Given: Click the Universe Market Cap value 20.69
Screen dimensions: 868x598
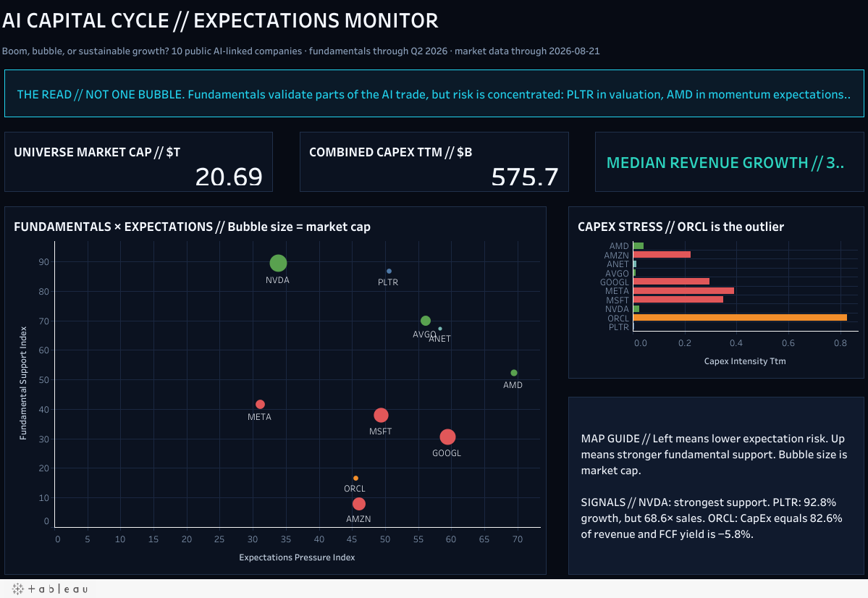Looking at the screenshot, I should click(229, 177).
